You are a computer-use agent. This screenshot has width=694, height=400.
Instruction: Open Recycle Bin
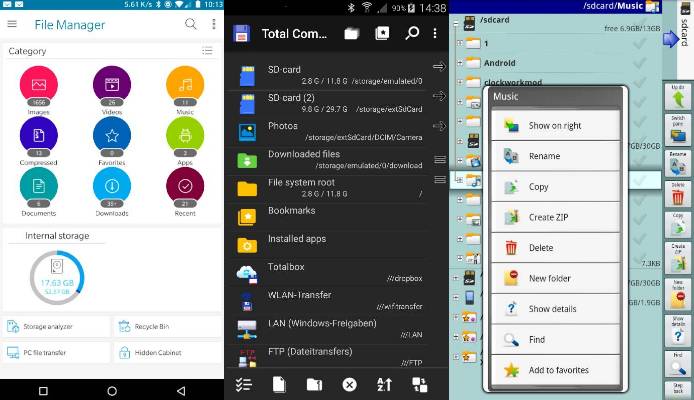(167, 327)
